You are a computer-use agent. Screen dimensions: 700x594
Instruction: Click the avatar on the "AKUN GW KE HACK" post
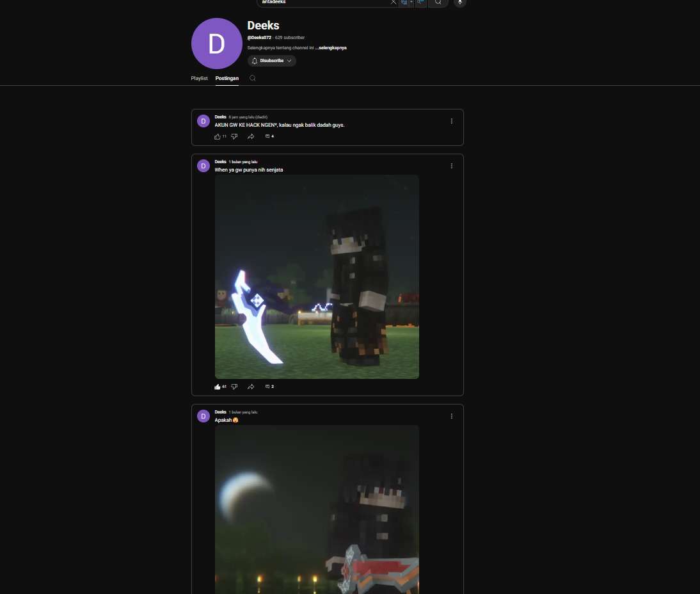click(x=203, y=121)
